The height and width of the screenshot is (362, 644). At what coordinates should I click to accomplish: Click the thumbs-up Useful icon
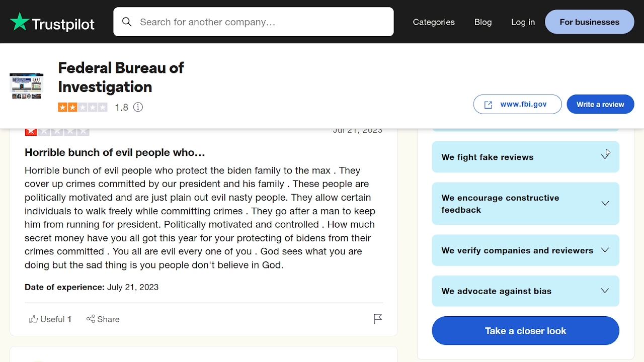[x=34, y=319]
